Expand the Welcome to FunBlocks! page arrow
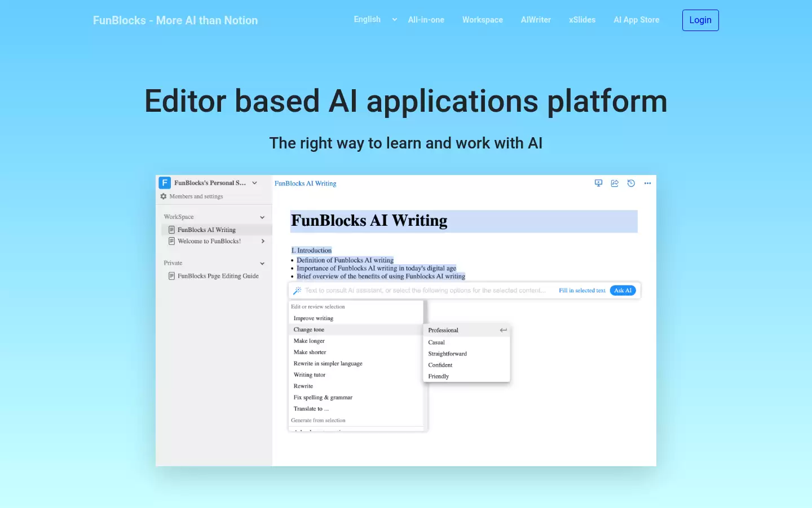Viewport: 812px width, 508px height. pos(263,241)
